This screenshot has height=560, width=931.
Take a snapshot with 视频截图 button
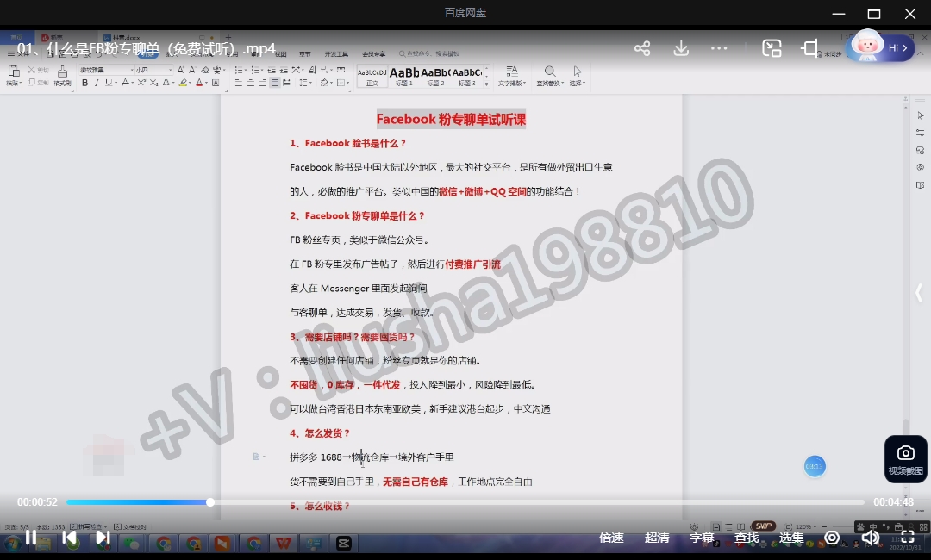[905, 459]
